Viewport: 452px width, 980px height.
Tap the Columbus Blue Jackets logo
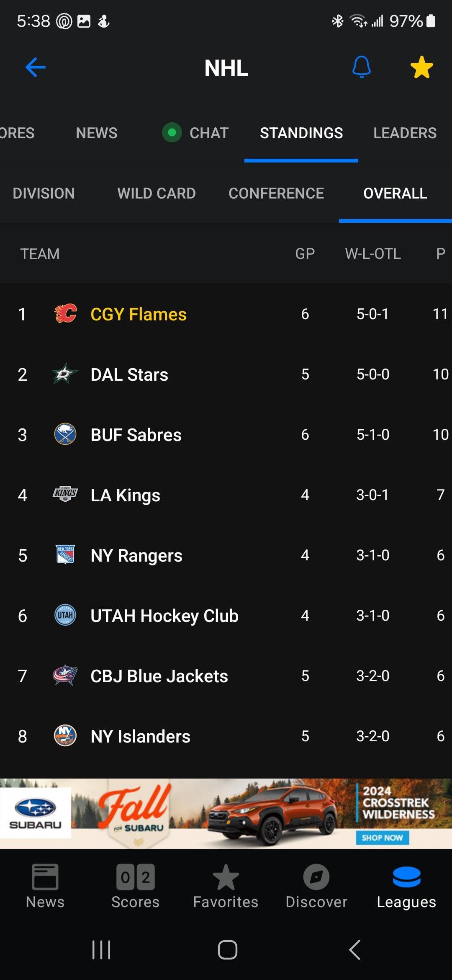pyautogui.click(x=65, y=676)
